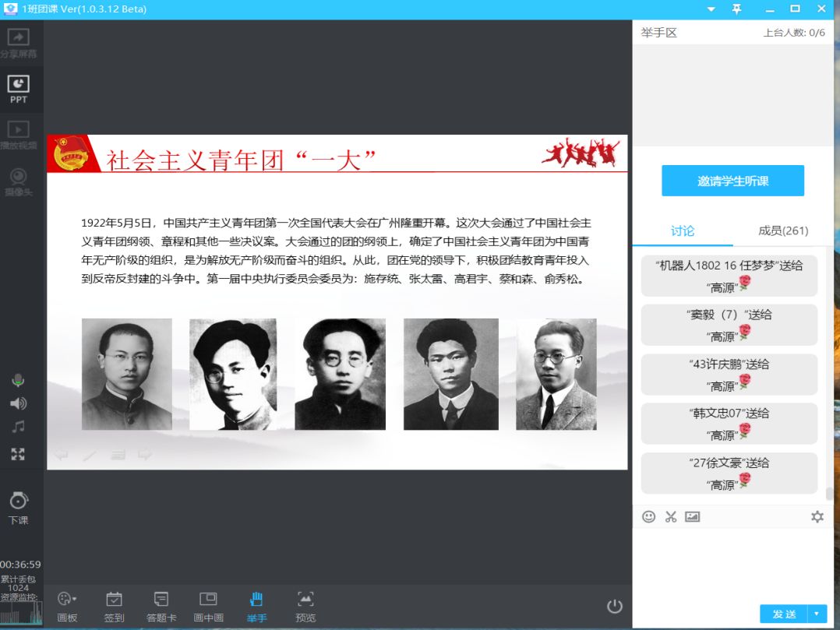Viewport: 840px width, 630px height.
Task: Toggle the speaker sound
Action: 18,403
